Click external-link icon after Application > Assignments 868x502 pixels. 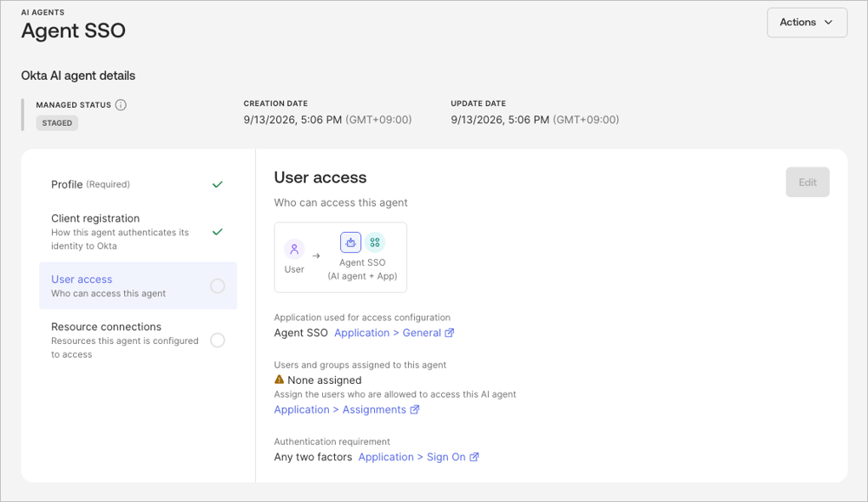415,409
